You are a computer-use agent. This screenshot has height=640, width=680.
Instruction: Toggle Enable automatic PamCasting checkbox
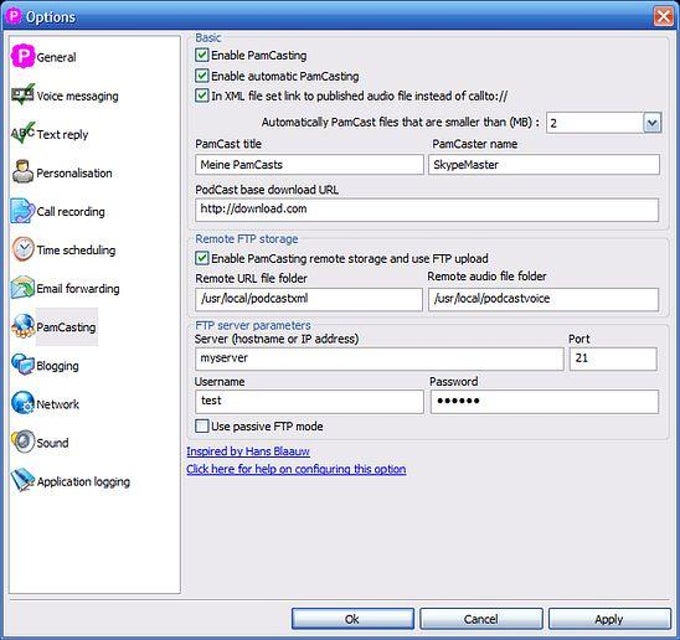(202, 76)
